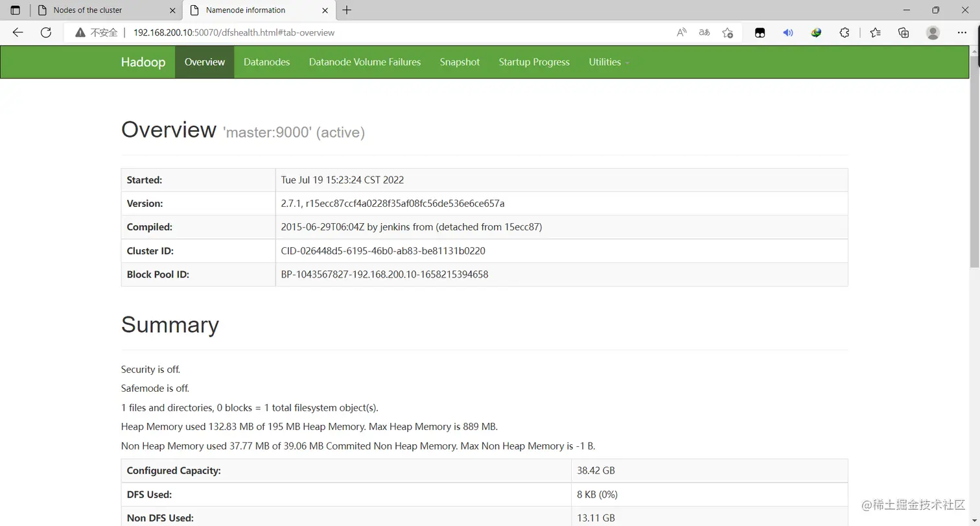Select 'Tue Jul 19 15:23:24 CST 2022' value
Image resolution: width=980 pixels, height=526 pixels.
click(342, 180)
